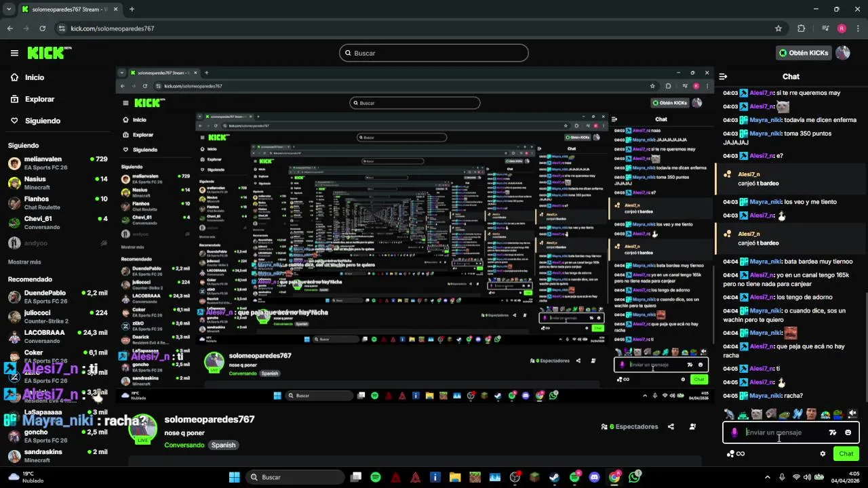The width and height of the screenshot is (868, 488).
Task: Collapse the chat panel with arrow icon
Action: pyautogui.click(x=723, y=77)
